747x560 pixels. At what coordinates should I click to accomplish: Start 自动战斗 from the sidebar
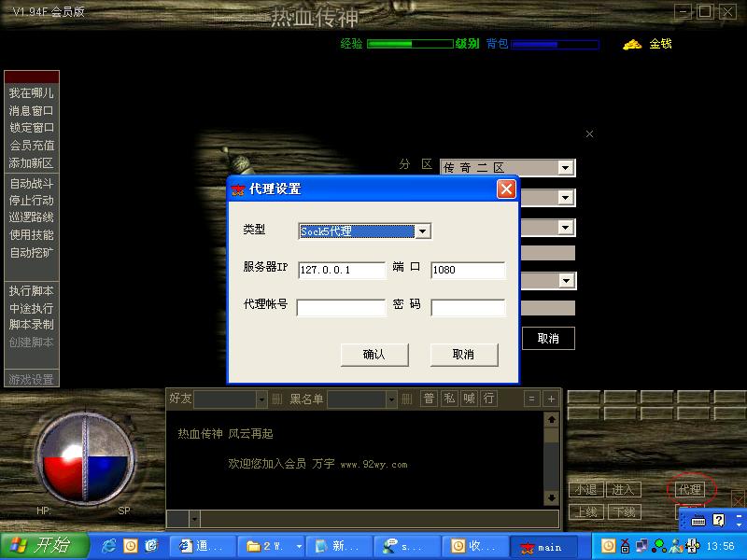click(32, 183)
